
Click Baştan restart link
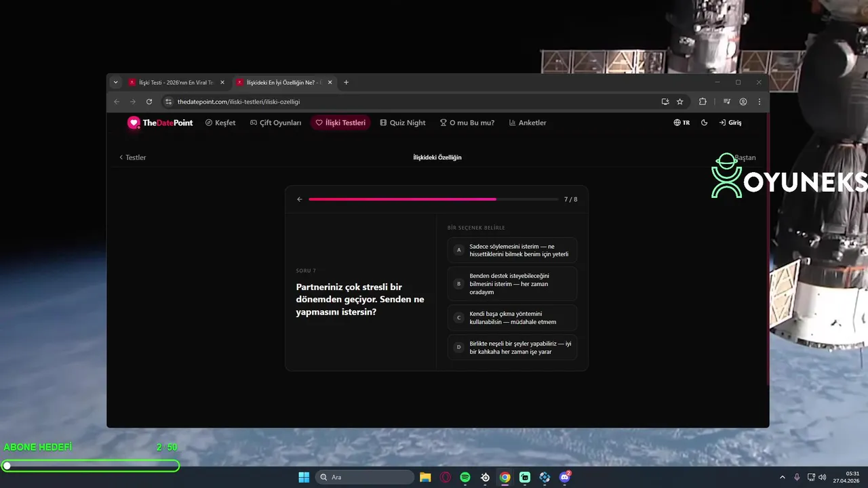click(745, 157)
